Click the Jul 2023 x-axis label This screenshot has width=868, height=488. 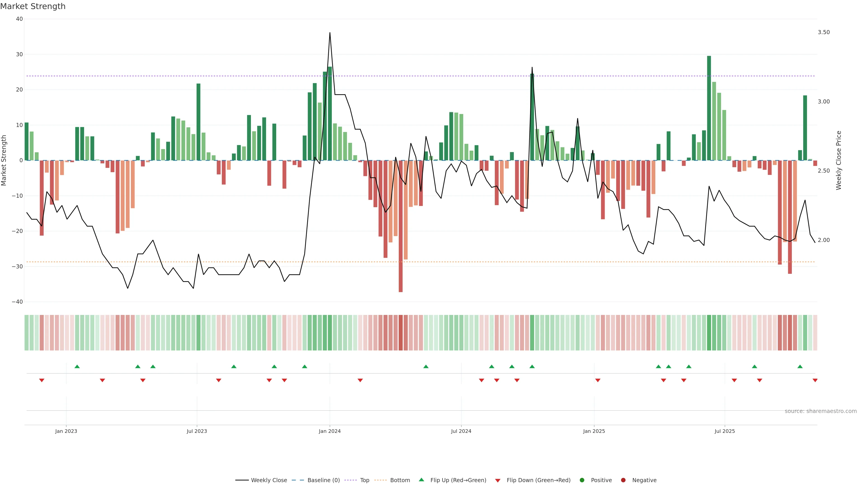tap(197, 431)
